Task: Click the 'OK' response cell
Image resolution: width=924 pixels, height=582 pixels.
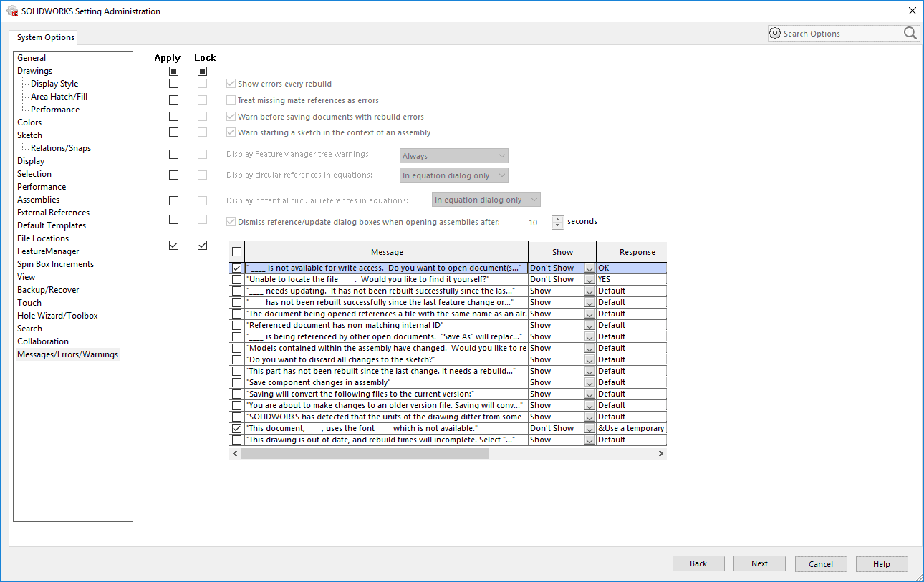Action: click(x=632, y=268)
